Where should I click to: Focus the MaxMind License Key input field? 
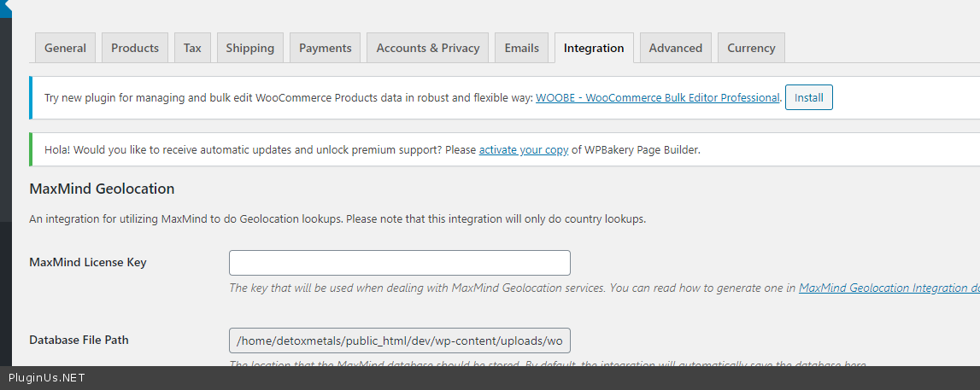pos(399,263)
